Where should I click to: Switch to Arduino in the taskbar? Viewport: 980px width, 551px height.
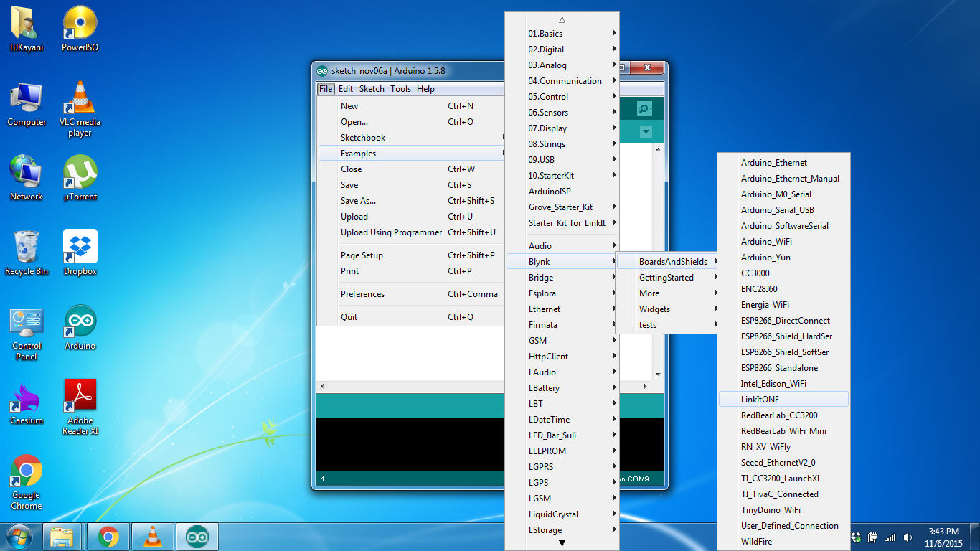point(197,537)
